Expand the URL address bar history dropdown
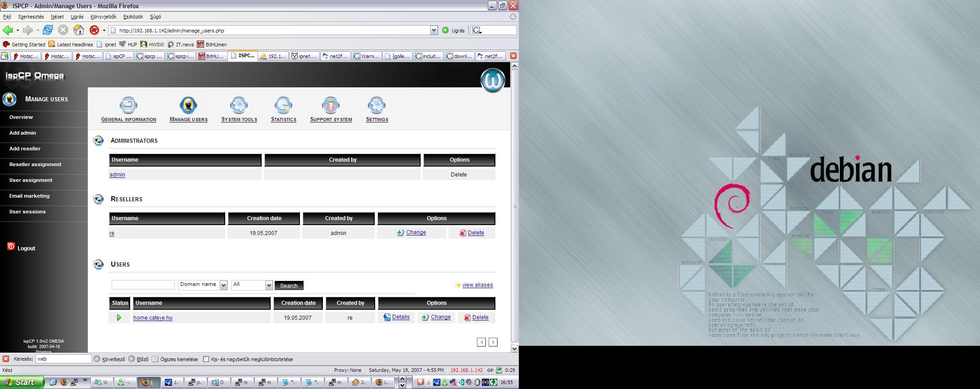 pyautogui.click(x=434, y=30)
